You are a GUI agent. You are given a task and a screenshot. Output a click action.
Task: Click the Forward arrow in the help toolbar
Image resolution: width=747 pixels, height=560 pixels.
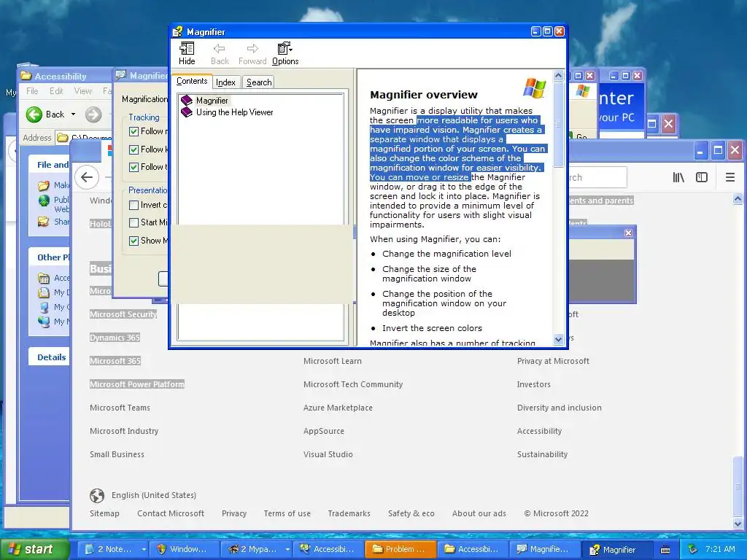252,53
